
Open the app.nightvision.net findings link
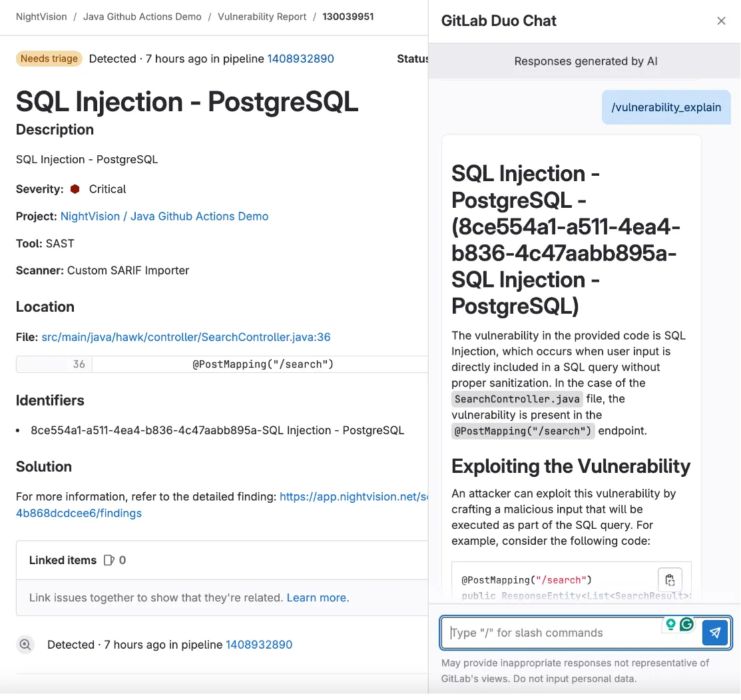[354, 496]
